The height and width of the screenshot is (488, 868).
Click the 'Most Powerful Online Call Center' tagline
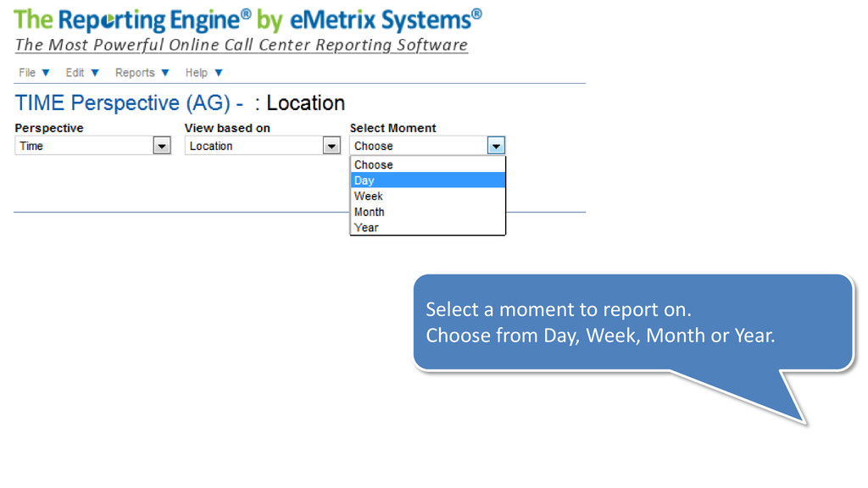coord(242,46)
